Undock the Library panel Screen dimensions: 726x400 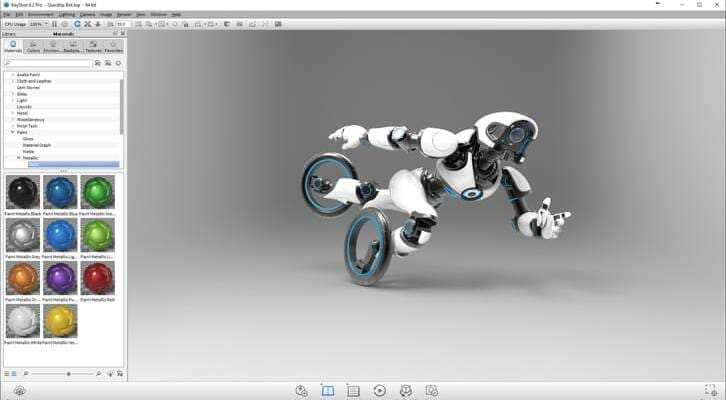pyautogui.click(x=115, y=34)
